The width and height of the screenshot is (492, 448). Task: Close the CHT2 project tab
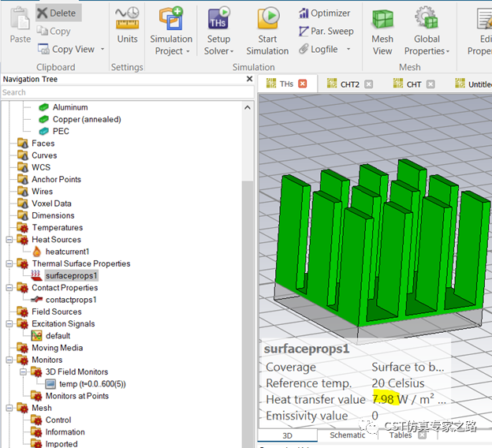(369, 84)
